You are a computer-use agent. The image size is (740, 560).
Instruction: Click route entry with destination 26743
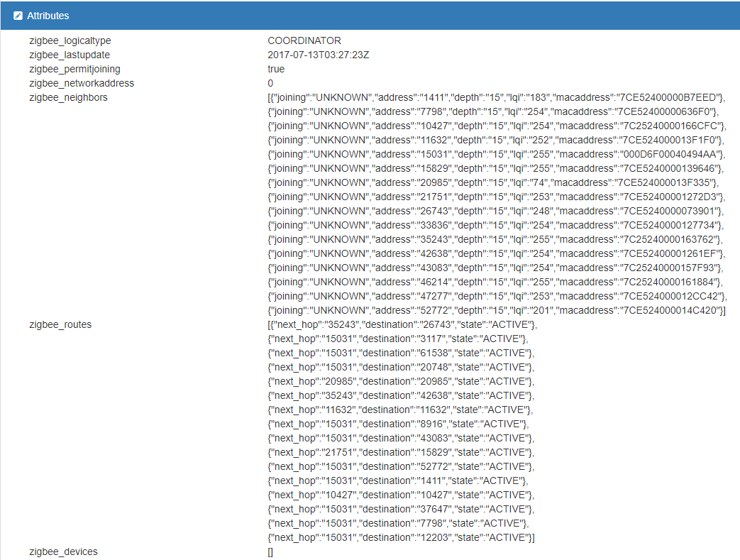pos(403,324)
